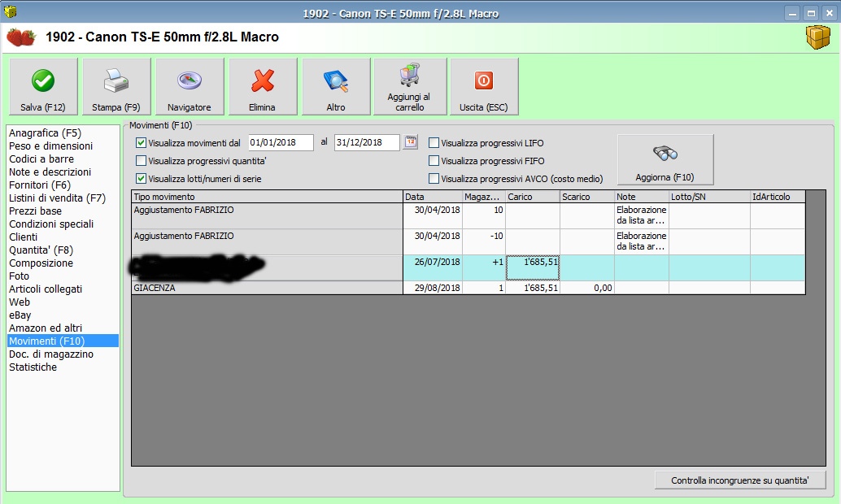Viewport: 841px width, 504px height.
Task: Click the 29/08/2018 date cell
Action: click(433, 288)
